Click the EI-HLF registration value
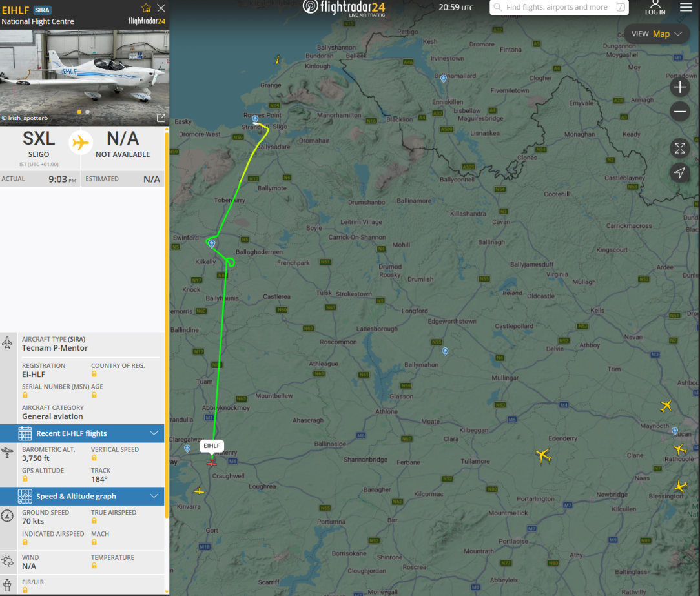Screen dimensions: 700x596 [34, 374]
